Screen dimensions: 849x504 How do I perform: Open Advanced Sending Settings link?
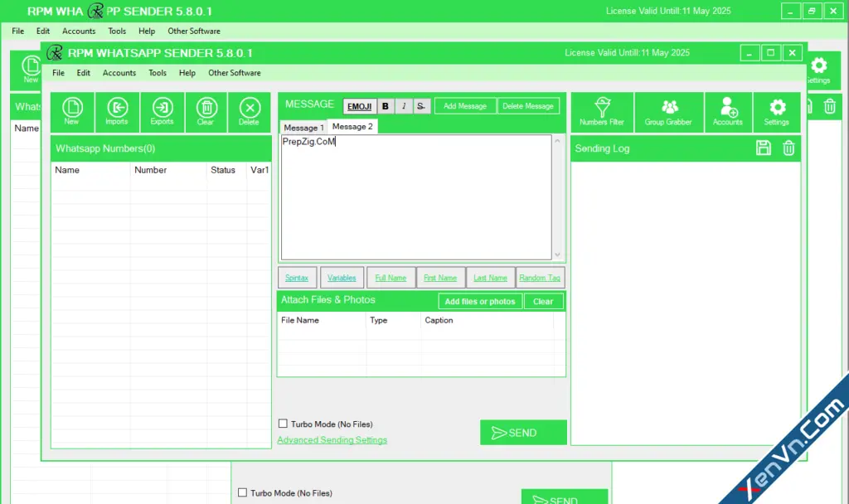[332, 440]
